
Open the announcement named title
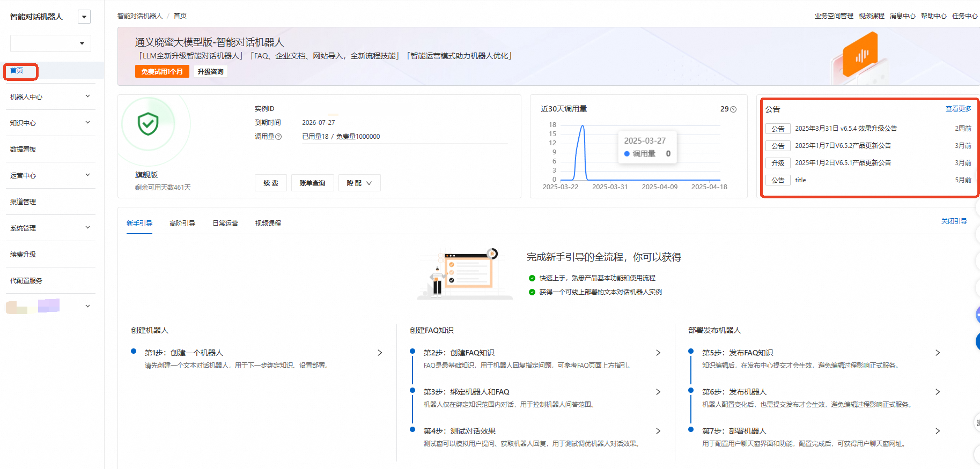[800, 180]
